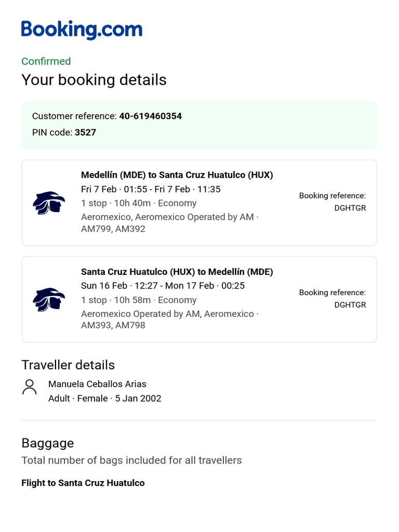Click the Baggage section heading
This screenshot has width=399, height=532.
coord(48,443)
